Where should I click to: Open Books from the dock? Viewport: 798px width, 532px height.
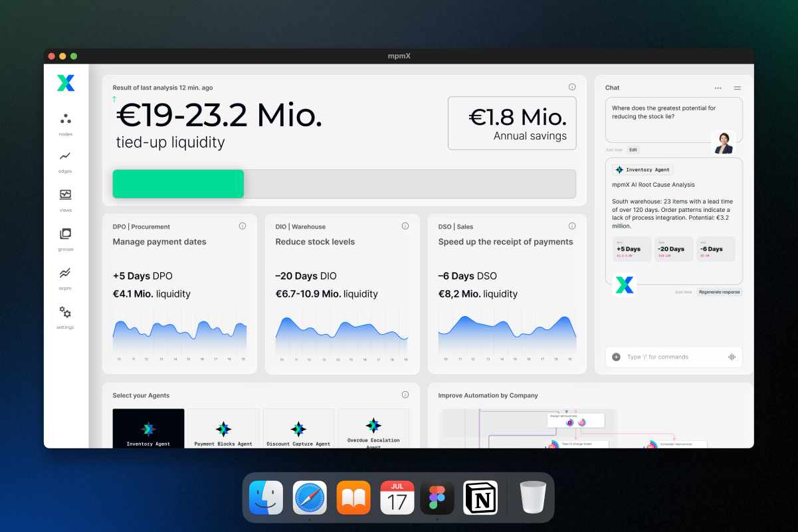tap(353, 497)
